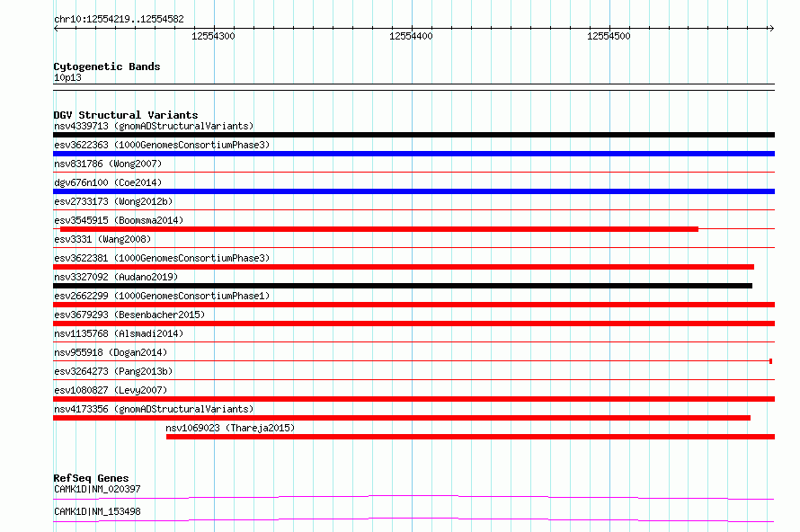Click ruler position 12554500

(x=609, y=36)
